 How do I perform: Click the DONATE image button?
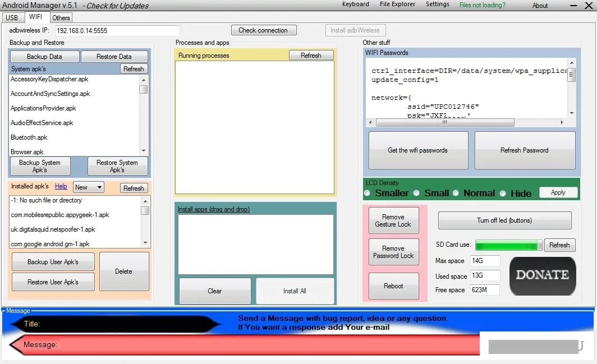tap(543, 276)
